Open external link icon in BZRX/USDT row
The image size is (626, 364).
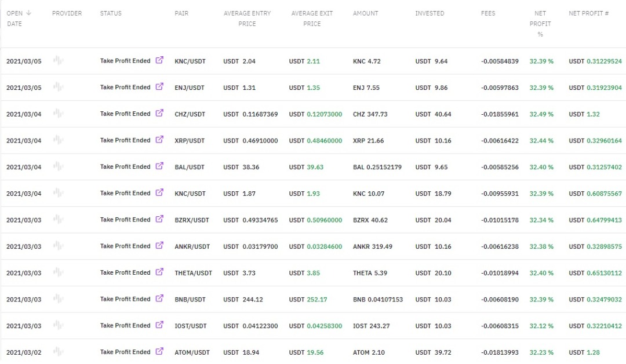(x=159, y=219)
